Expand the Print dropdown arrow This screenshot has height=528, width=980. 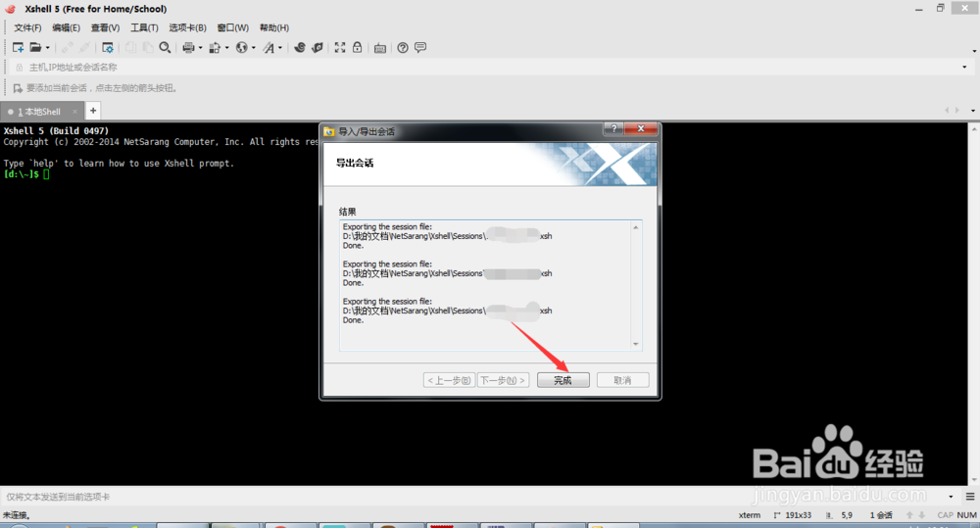click(200, 47)
